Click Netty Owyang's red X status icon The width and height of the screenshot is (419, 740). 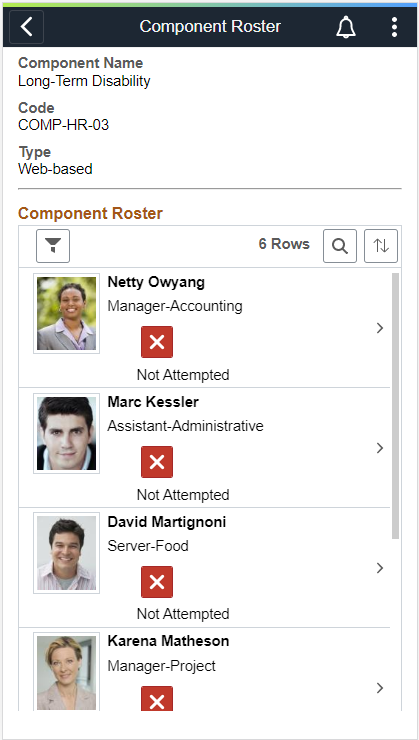coord(157,342)
